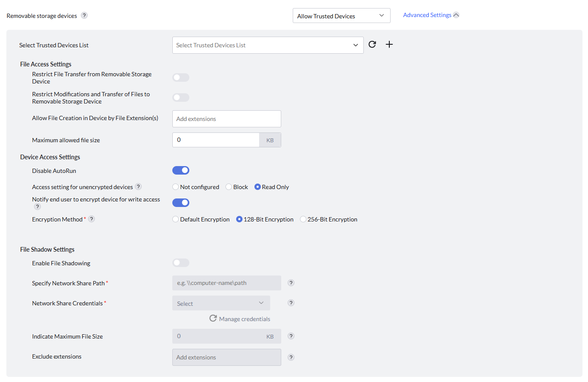588x382 pixels.
Task: Click help icon for Network Share Credentials
Action: 291,303
